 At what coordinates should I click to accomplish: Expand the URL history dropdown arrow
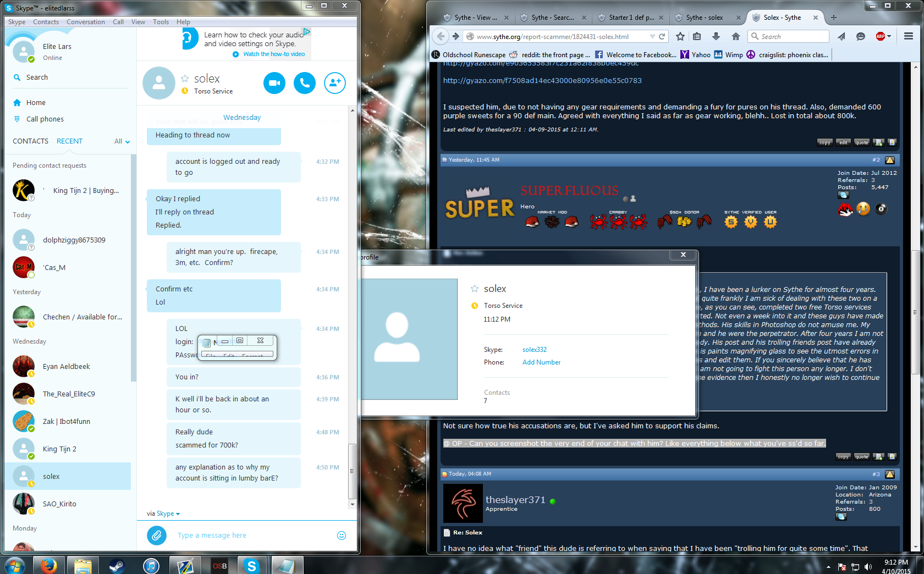(x=652, y=37)
